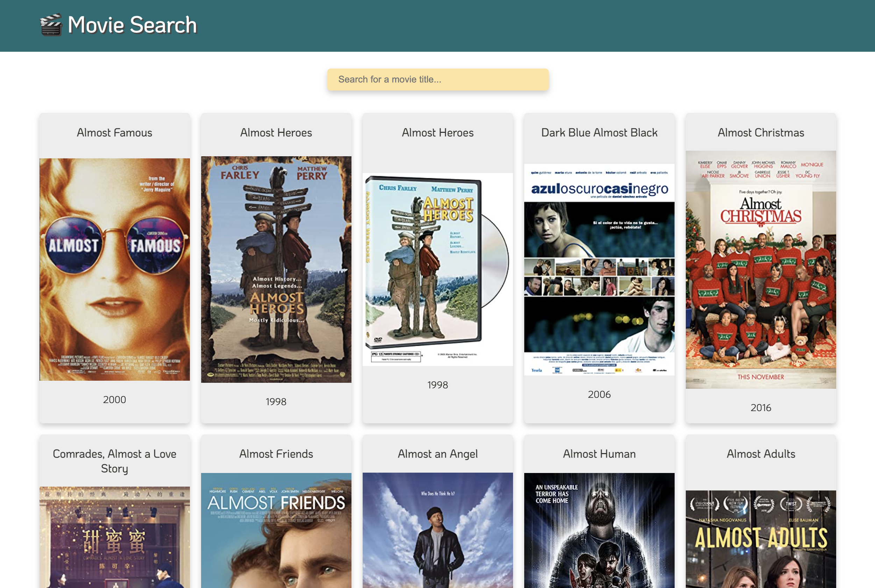
Task: Select the Almost Friends title text
Action: click(276, 454)
